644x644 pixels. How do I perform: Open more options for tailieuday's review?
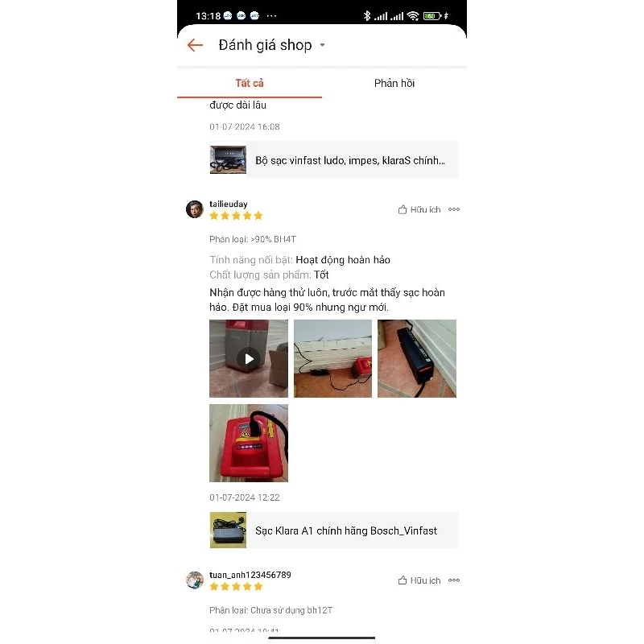pyautogui.click(x=454, y=209)
